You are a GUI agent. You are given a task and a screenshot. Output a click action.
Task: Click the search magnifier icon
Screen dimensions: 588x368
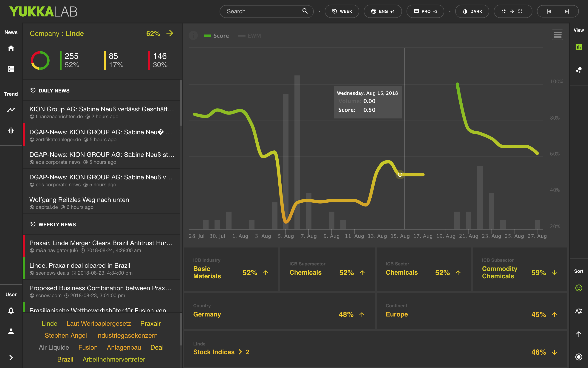[x=305, y=11]
